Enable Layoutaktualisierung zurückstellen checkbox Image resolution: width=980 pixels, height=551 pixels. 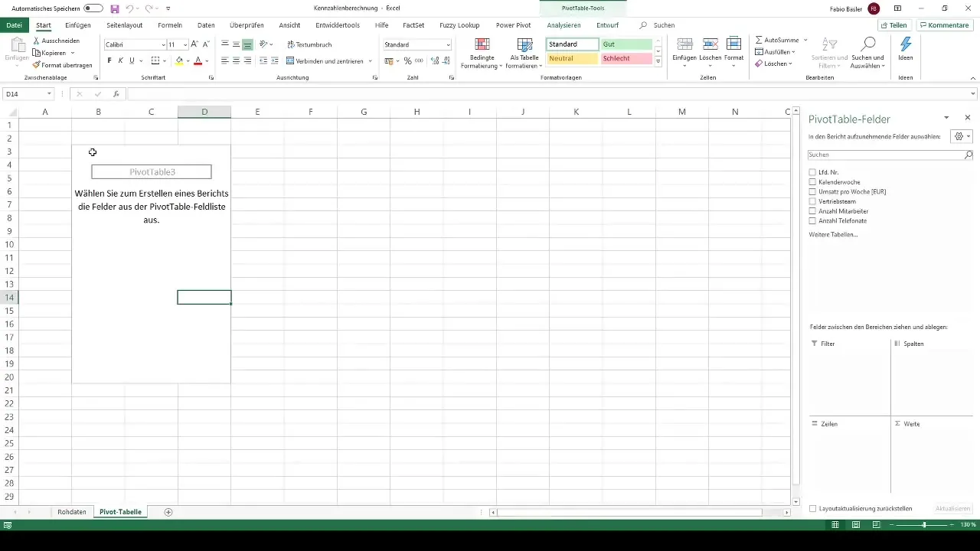coord(813,508)
